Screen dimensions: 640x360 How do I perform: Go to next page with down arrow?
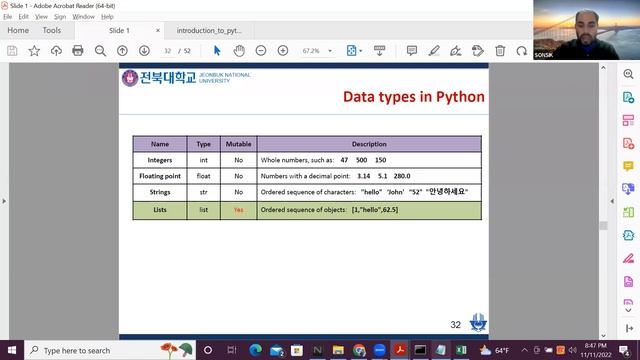click(x=144, y=51)
